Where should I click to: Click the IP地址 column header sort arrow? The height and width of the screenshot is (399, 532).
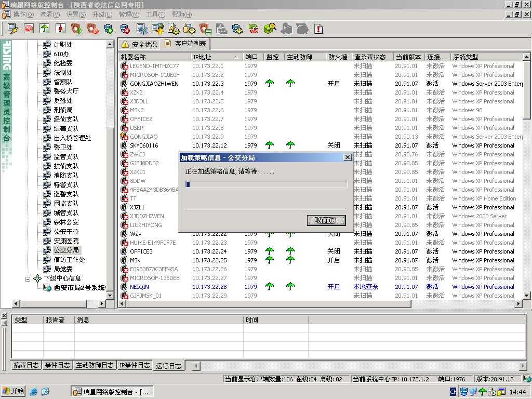coord(236,57)
